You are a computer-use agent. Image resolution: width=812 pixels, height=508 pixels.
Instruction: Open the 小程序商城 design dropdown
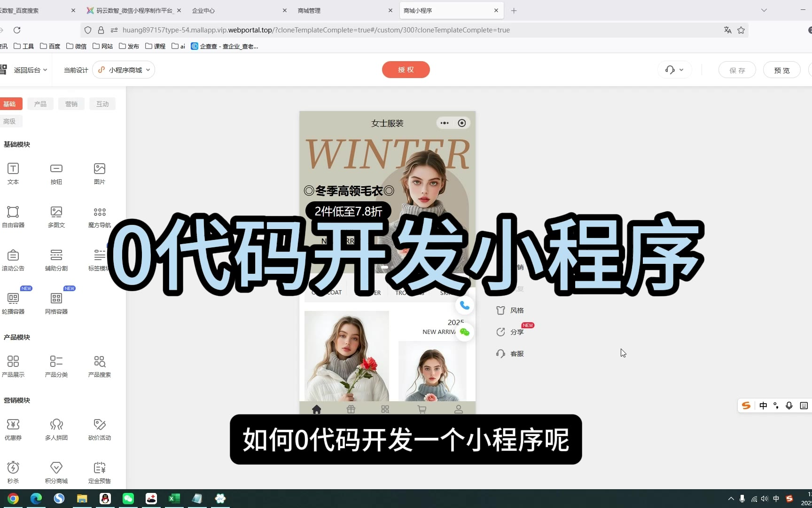(x=124, y=70)
